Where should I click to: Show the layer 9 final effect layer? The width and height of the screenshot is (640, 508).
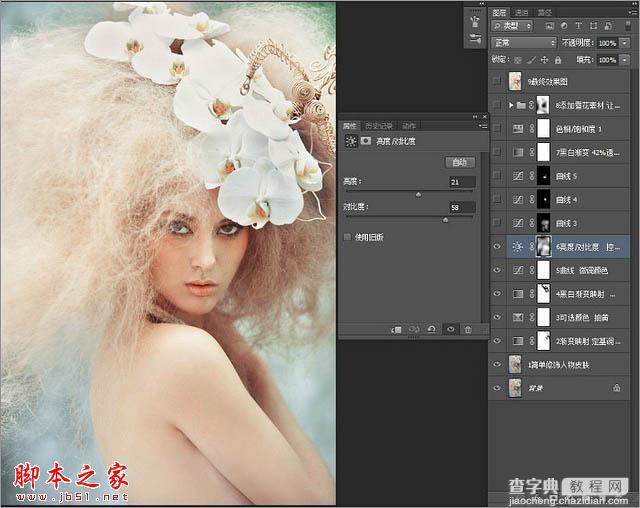tap(497, 82)
